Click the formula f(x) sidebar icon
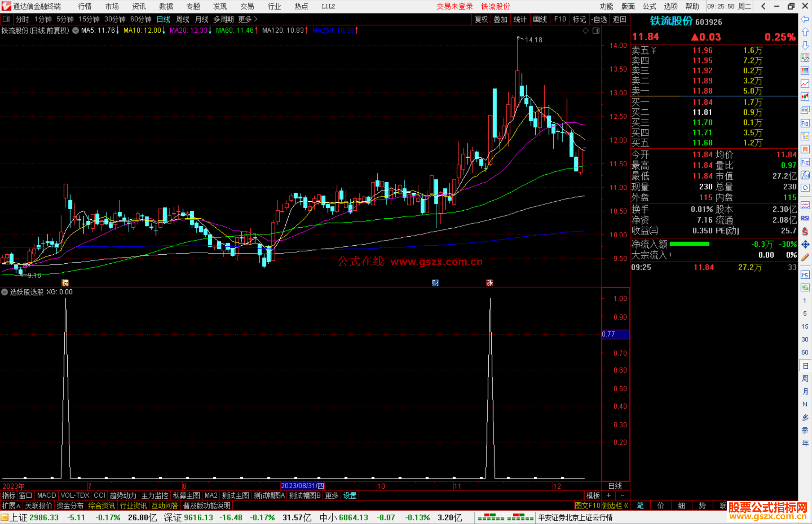This screenshot has width=812, height=524. pyautogui.click(x=805, y=175)
